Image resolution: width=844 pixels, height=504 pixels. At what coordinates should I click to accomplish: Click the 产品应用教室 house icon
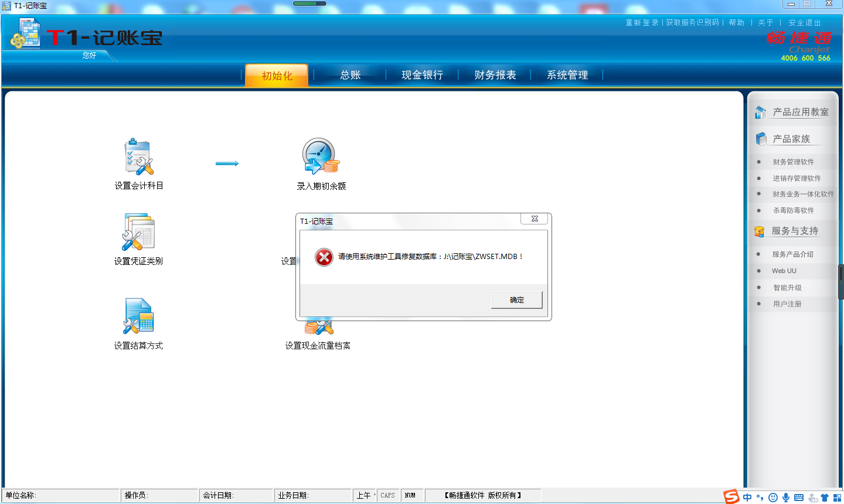[x=761, y=112]
